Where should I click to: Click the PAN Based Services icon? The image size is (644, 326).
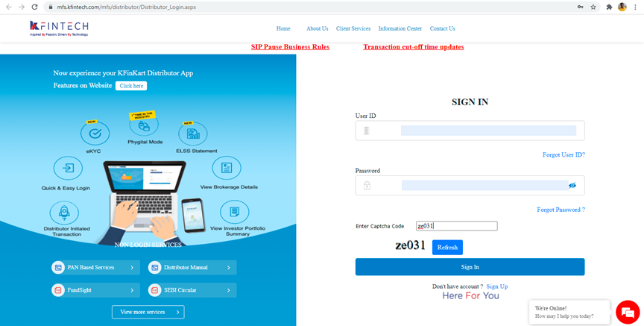[59, 267]
